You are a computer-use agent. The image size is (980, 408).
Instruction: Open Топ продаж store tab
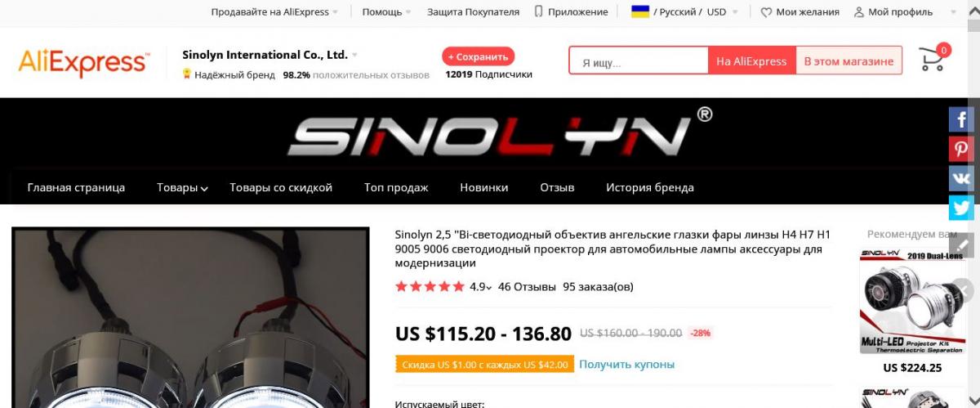[x=396, y=187]
